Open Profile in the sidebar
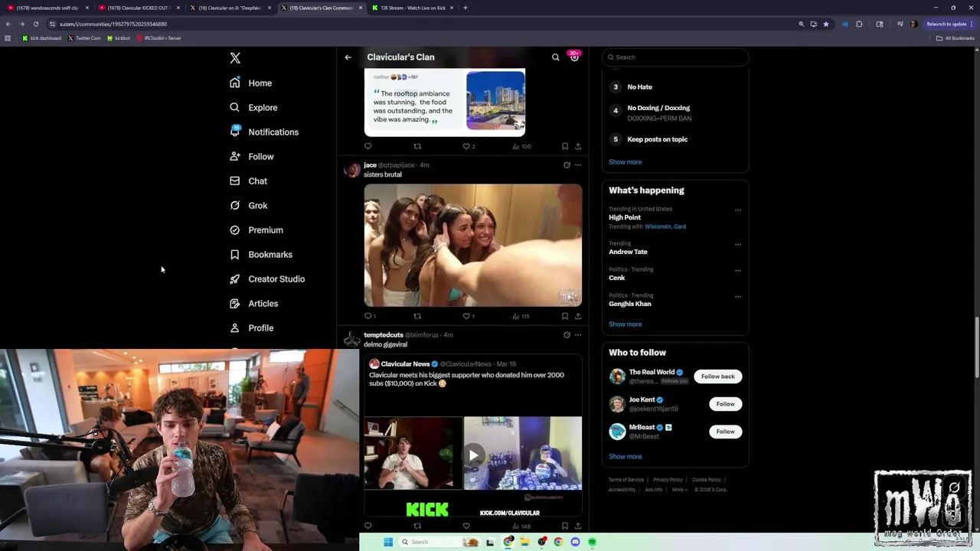The image size is (980, 551). pyautogui.click(x=252, y=328)
